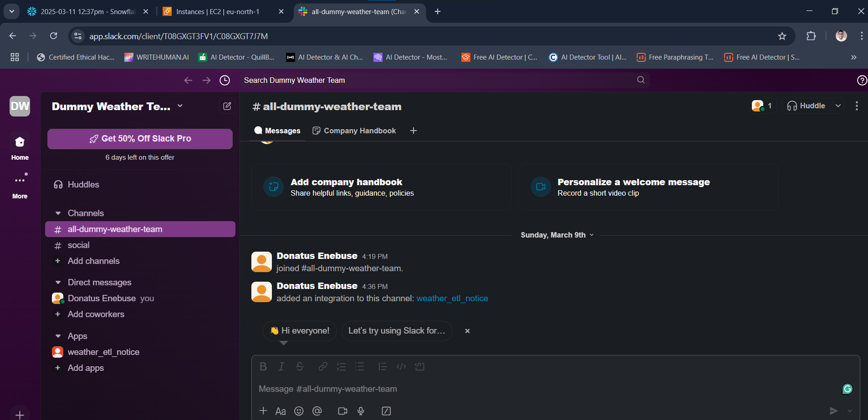Record a video clip from composer

tap(342, 411)
